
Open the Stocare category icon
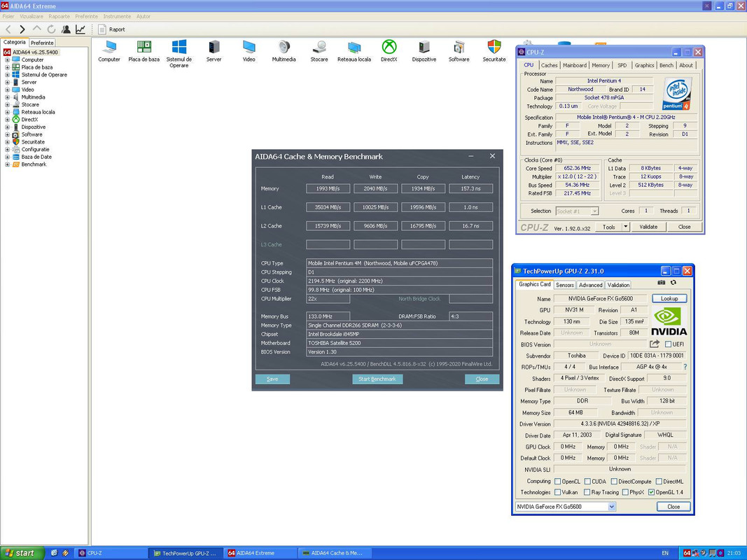319,51
